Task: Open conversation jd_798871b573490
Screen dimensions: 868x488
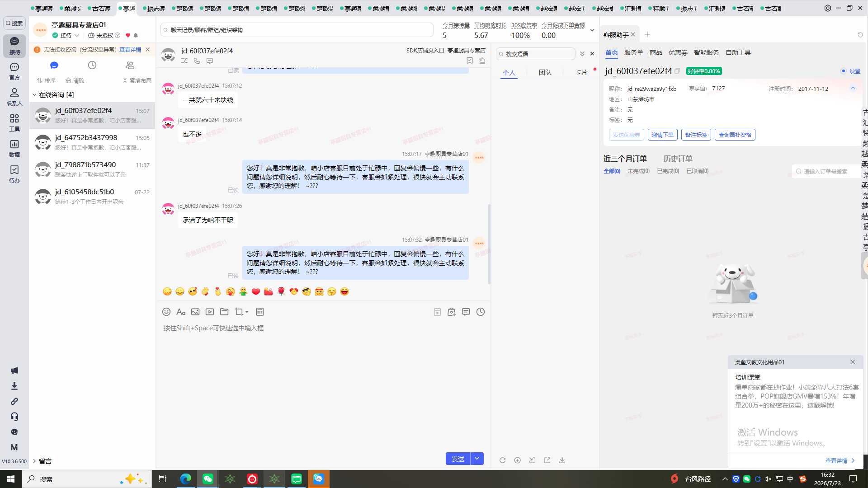Action: click(x=92, y=169)
